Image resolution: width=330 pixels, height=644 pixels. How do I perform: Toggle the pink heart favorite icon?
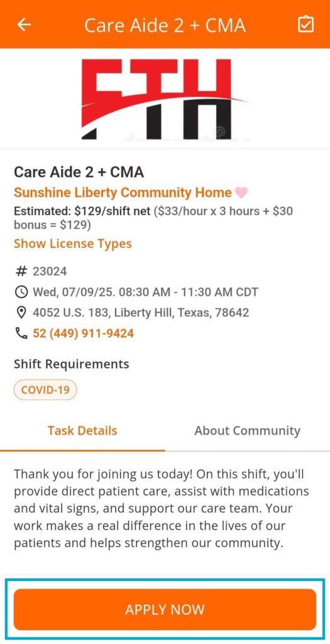[241, 192]
